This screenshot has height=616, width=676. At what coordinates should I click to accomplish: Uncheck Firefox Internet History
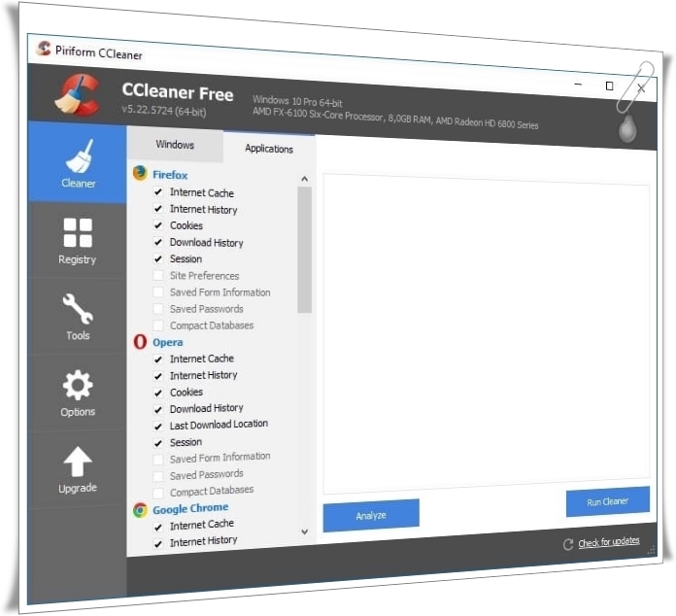pyautogui.click(x=158, y=209)
